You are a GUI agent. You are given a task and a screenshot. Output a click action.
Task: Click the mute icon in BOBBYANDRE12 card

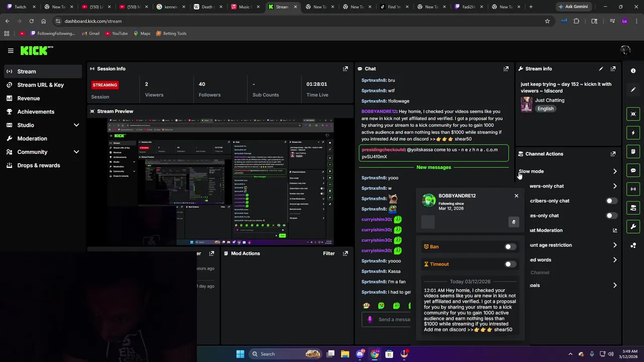pyautogui.click(x=514, y=222)
